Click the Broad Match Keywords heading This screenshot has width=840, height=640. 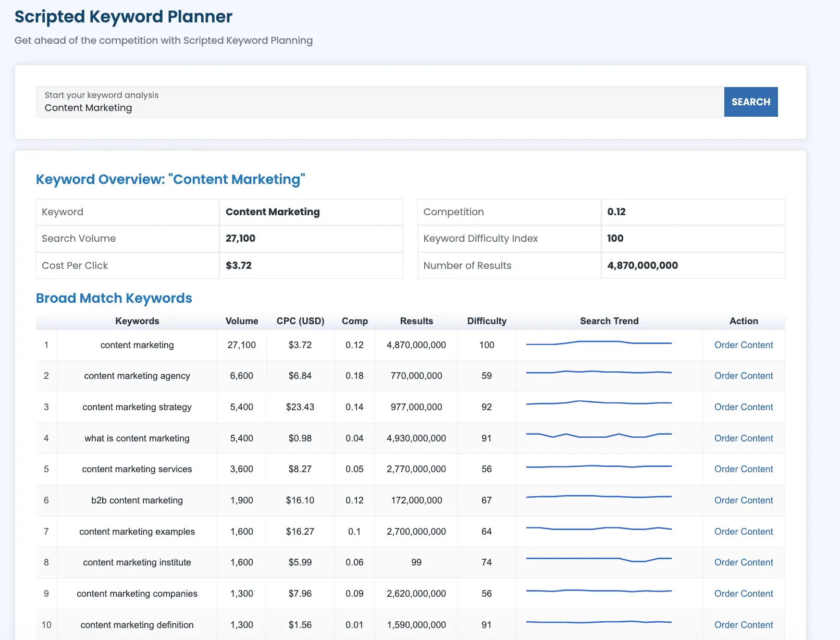tap(114, 298)
